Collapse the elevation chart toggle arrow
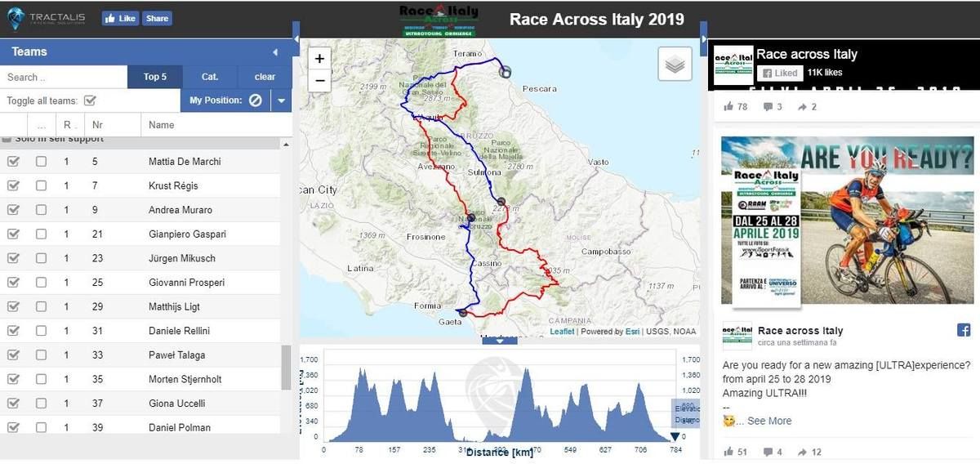Image resolution: width=980 pixels, height=464 pixels. (x=500, y=341)
